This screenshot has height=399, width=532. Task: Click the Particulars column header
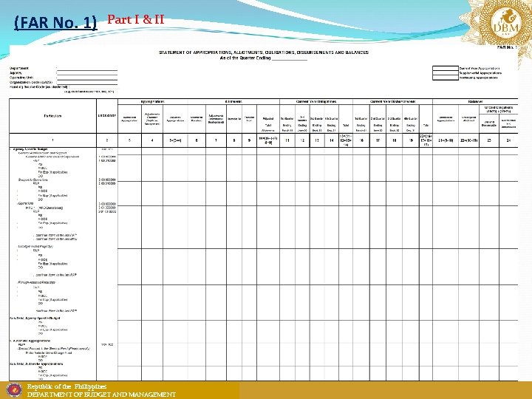point(53,116)
